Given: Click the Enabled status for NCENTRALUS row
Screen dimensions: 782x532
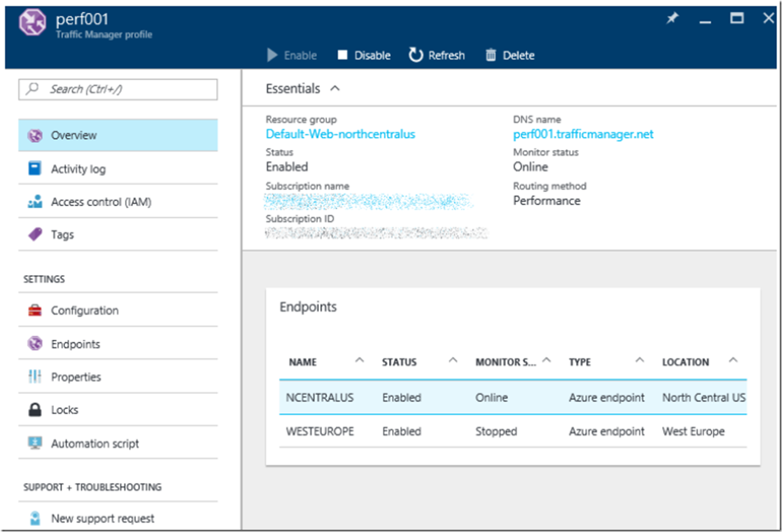Looking at the screenshot, I should 401,397.
